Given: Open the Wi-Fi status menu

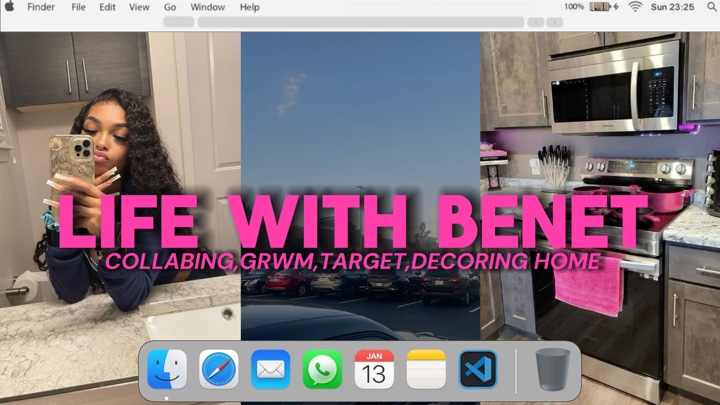Looking at the screenshot, I should (x=635, y=7).
